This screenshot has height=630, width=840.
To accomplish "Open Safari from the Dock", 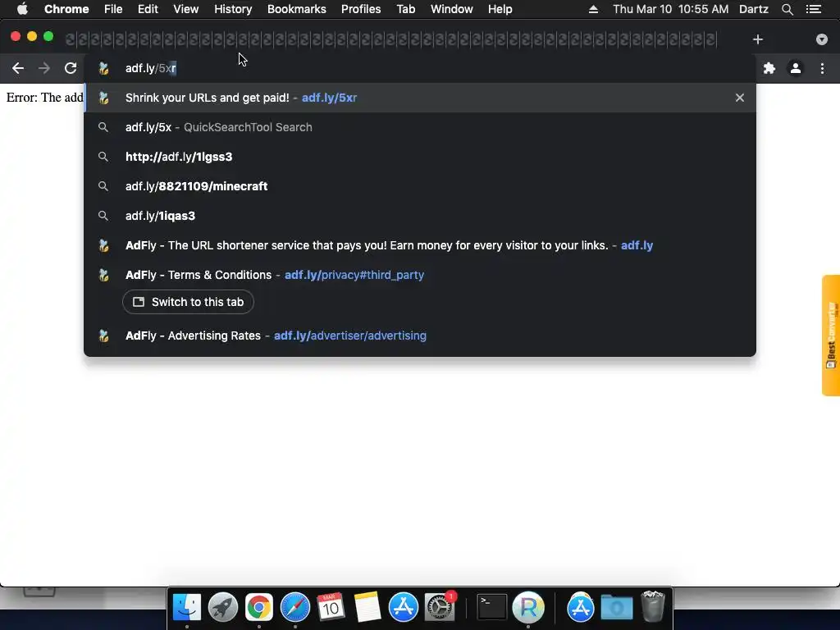I will [295, 607].
